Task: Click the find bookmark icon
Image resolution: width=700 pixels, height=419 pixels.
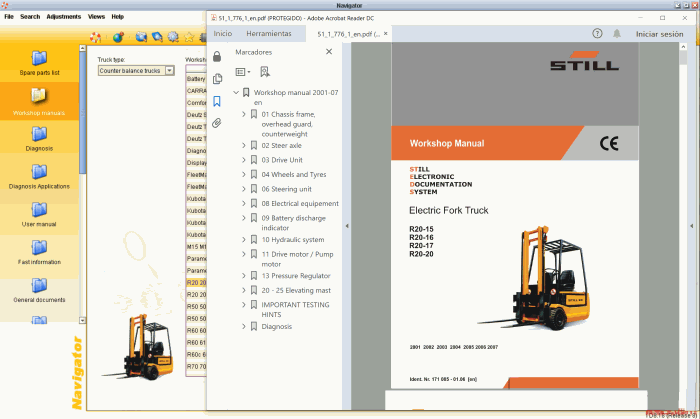Action: pyautogui.click(x=265, y=72)
